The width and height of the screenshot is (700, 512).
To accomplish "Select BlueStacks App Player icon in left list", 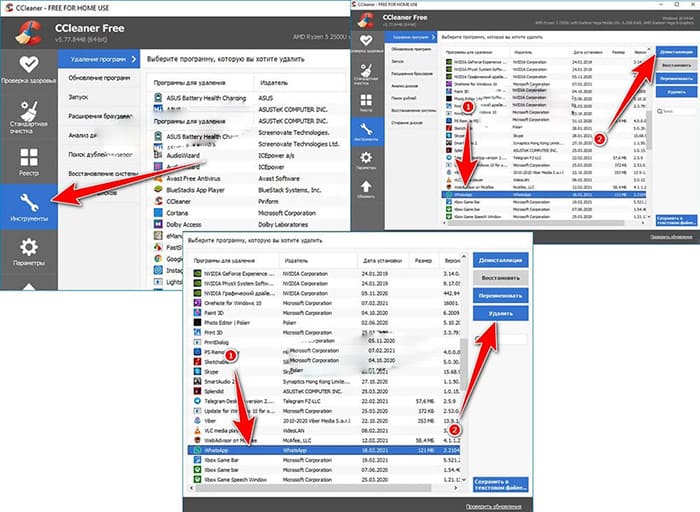I will coord(158,190).
